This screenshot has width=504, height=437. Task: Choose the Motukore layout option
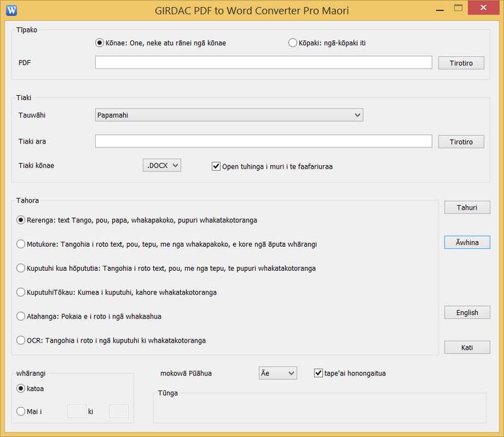point(21,244)
